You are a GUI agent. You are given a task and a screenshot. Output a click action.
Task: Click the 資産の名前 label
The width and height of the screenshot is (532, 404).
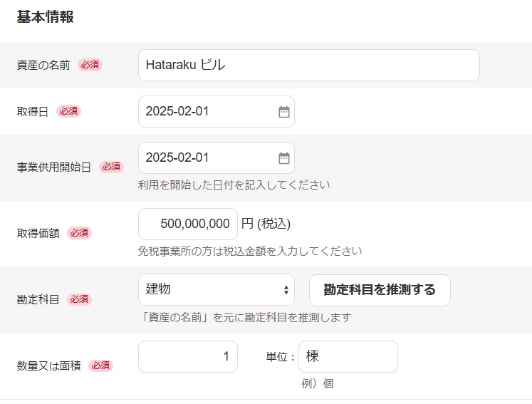click(43, 65)
